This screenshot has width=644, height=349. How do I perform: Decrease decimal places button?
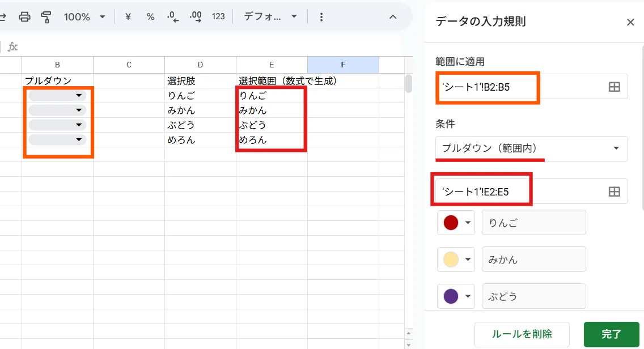coord(173,17)
